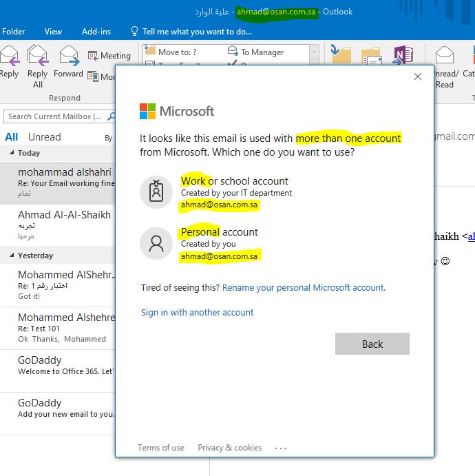Click 'Rename your personal Microsoft account' link
Screen dimensions: 475x476
[x=304, y=287]
